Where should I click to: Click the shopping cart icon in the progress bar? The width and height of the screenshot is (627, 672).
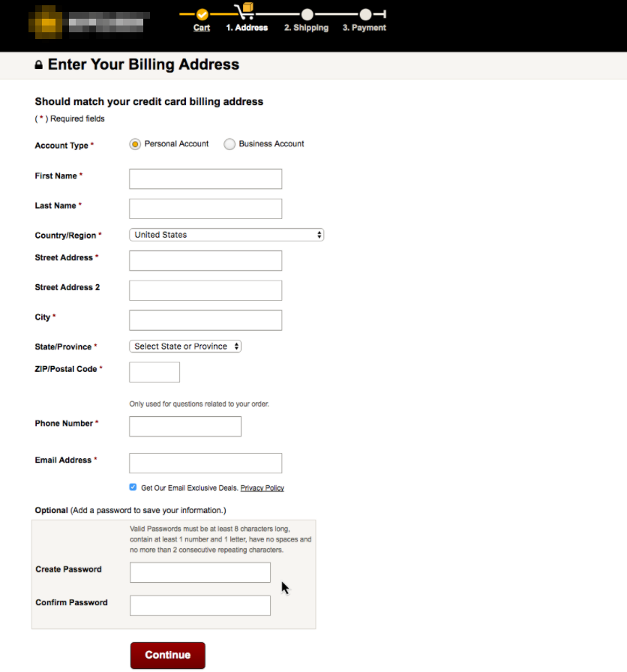pos(245,9)
